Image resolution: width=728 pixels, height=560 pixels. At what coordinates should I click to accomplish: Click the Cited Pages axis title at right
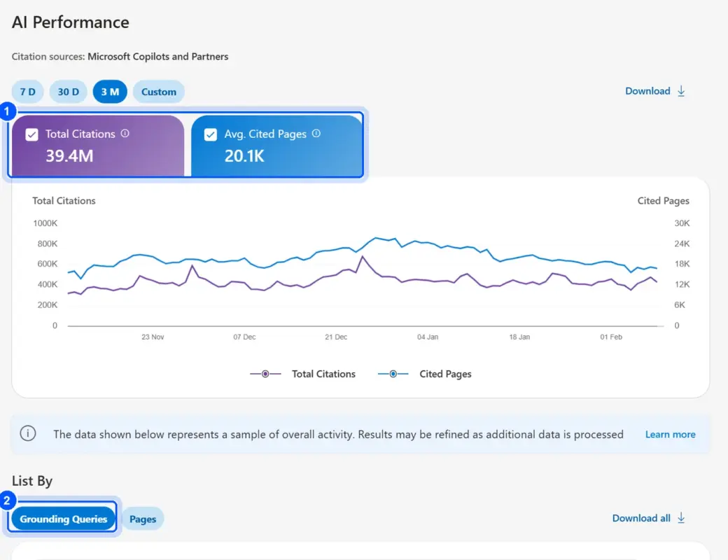[x=663, y=201]
